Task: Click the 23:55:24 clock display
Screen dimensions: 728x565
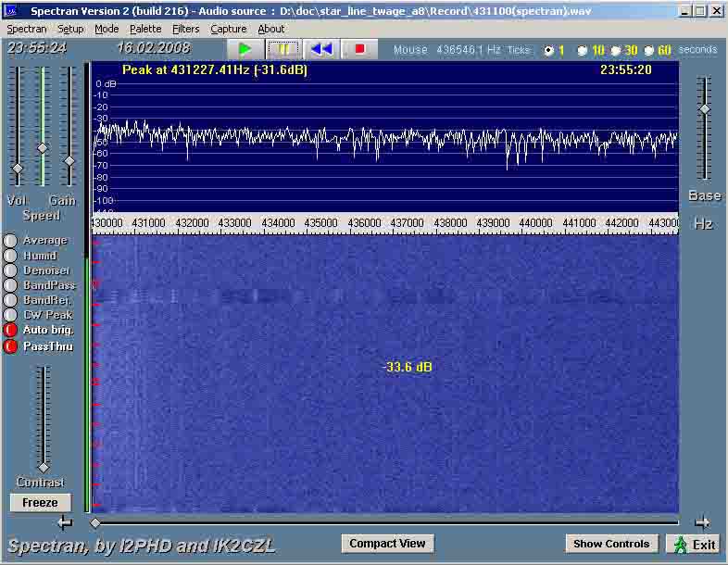Action: coord(37,48)
